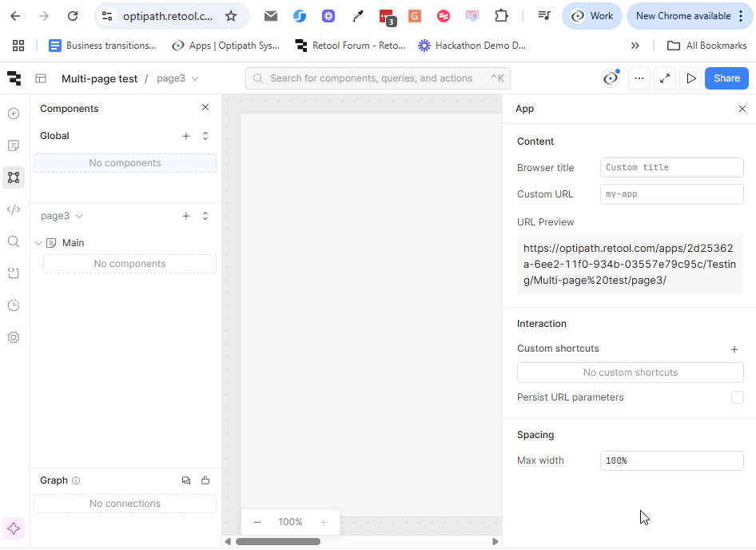This screenshot has height=550, width=756.
Task: Open Business transitions bookmark
Action: click(x=103, y=46)
